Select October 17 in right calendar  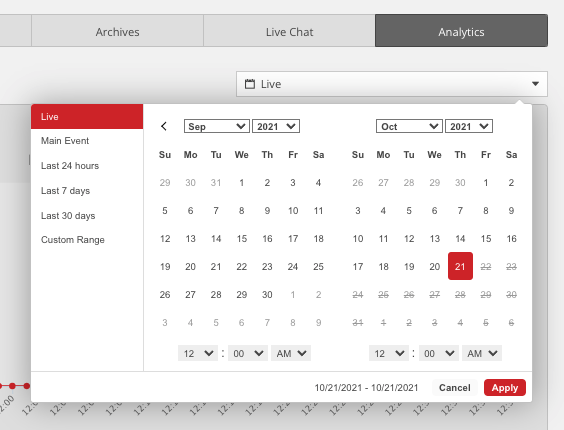358,266
